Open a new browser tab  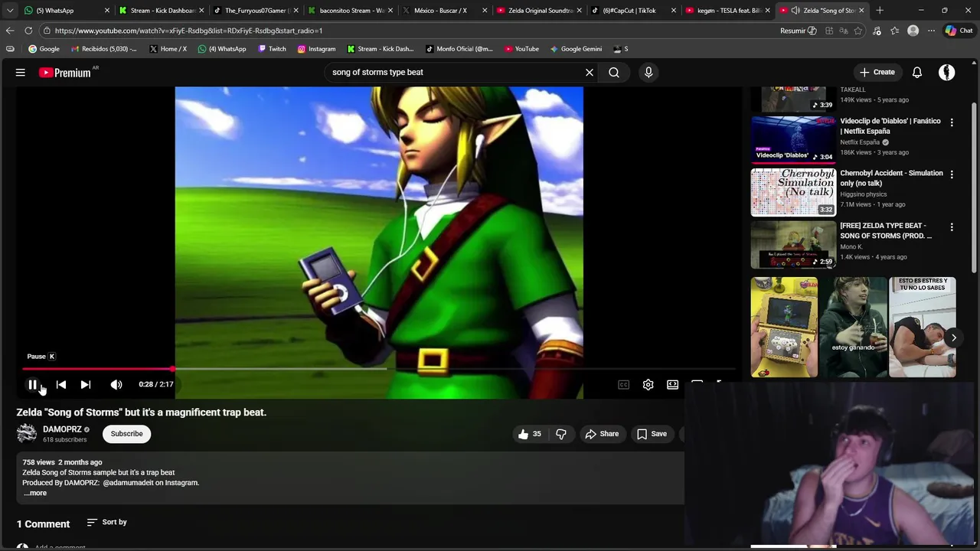[x=880, y=11]
